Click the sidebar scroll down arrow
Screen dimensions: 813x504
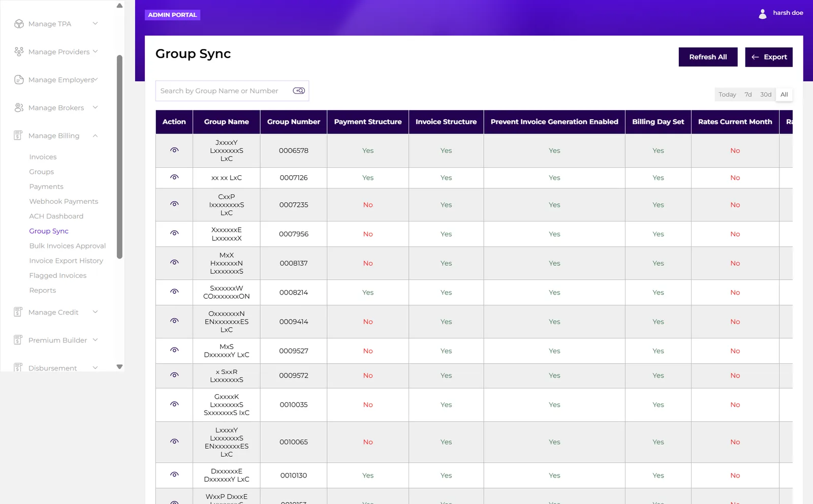(x=119, y=366)
